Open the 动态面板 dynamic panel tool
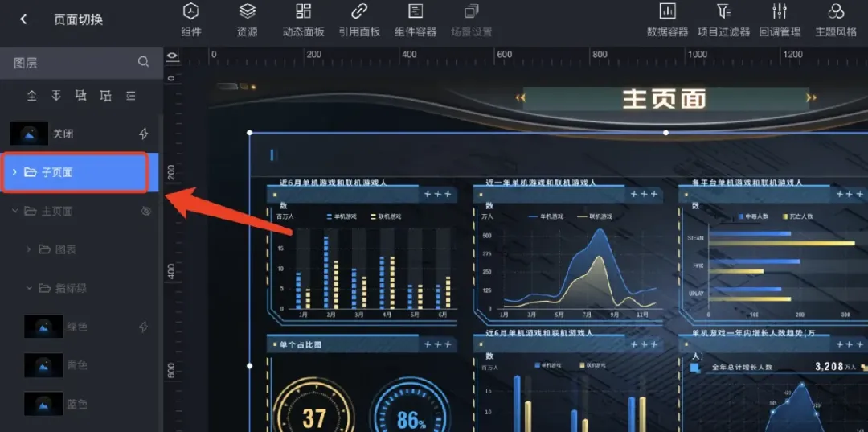 (x=303, y=20)
